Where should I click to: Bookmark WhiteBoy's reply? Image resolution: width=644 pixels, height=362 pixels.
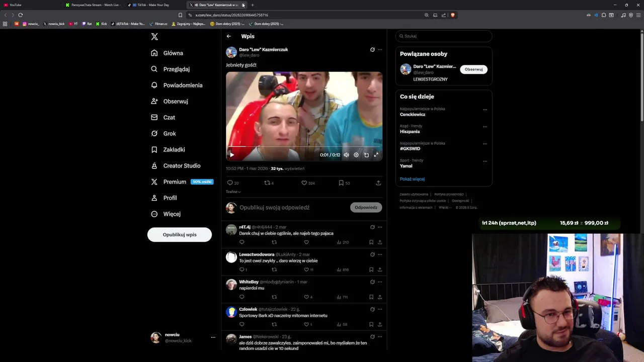[371, 297]
